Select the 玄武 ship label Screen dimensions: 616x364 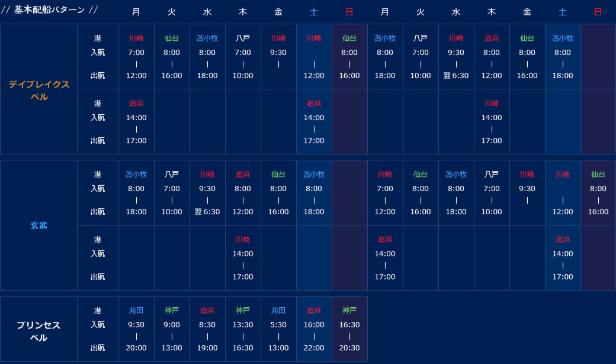tap(39, 226)
